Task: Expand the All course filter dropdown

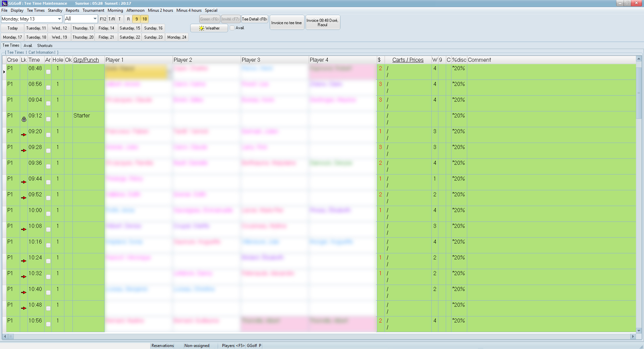Action: tap(95, 19)
